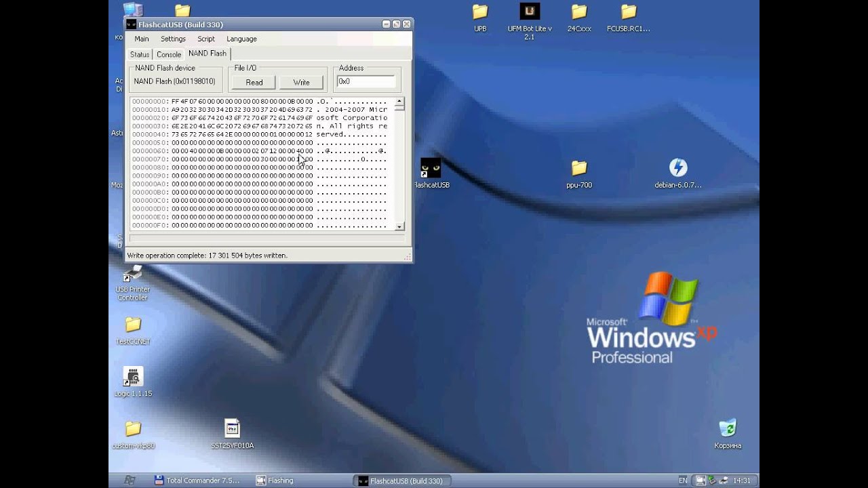Click the Write button in File I/O
868x488 pixels.
click(301, 82)
